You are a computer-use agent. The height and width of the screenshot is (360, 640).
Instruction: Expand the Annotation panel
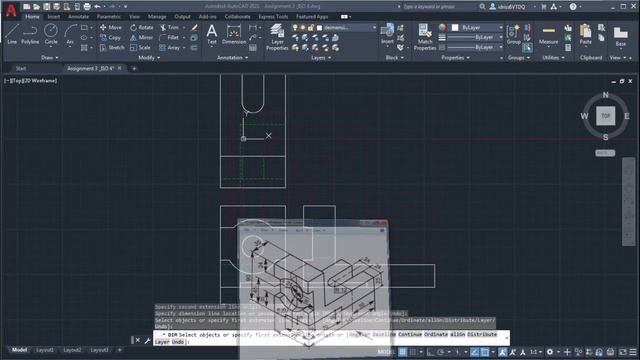point(233,58)
